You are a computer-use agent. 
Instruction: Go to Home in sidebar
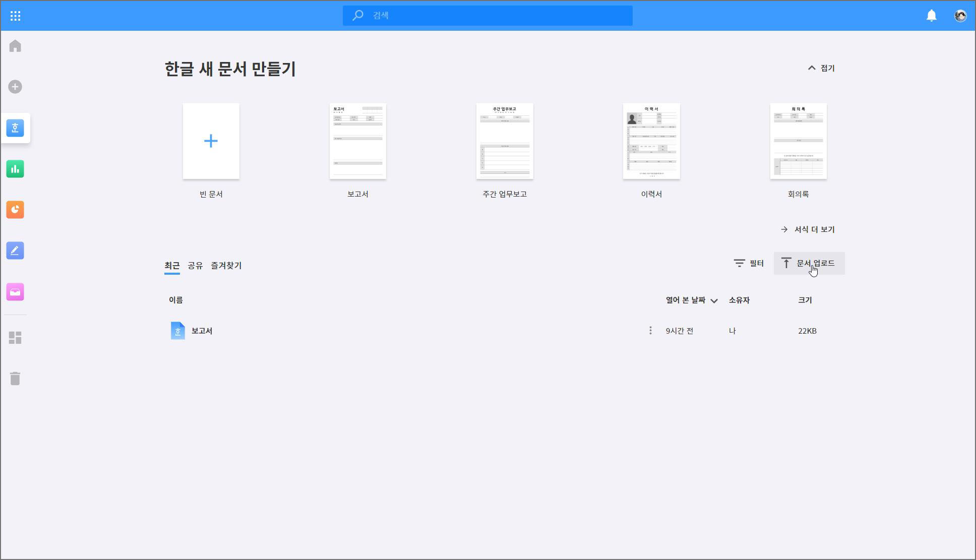[15, 46]
